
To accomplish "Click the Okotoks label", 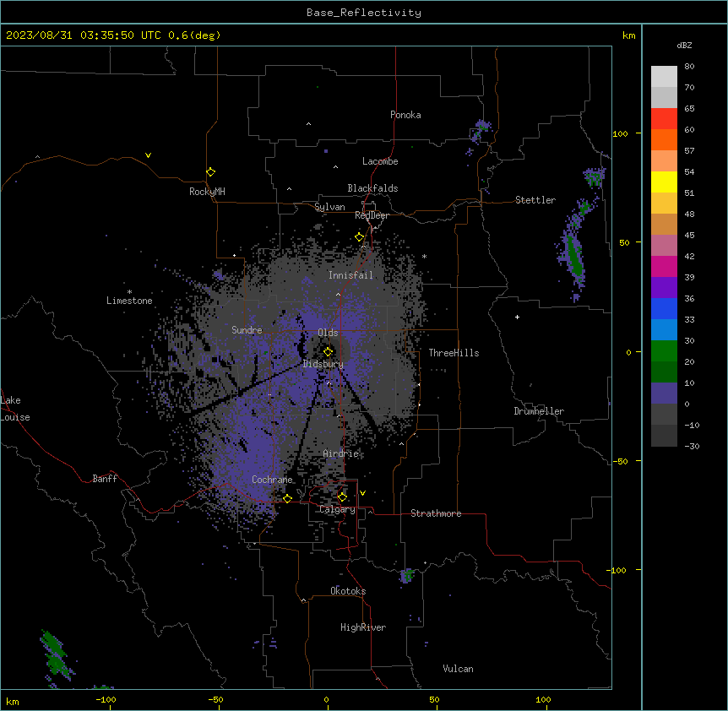I will pyautogui.click(x=348, y=591).
